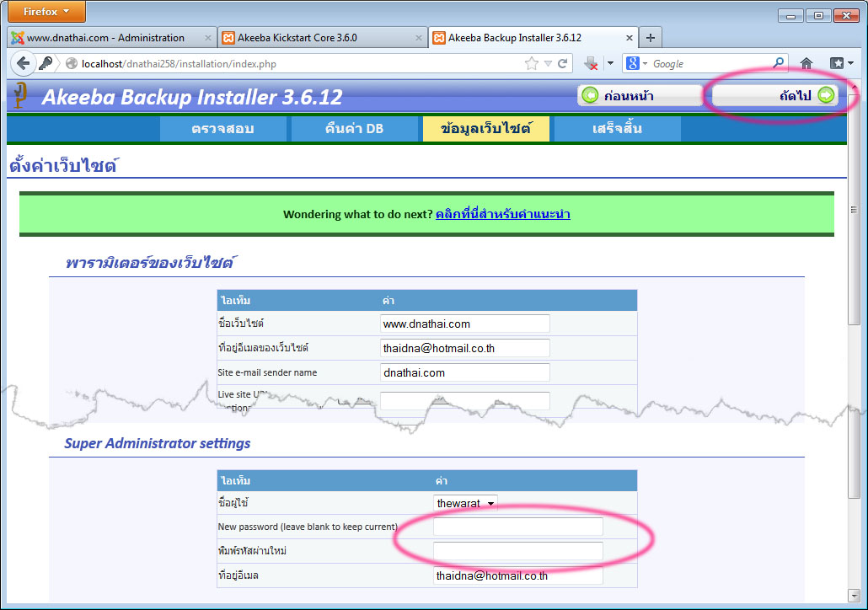This screenshot has height=610, width=868.
Task: Open the Firefox home page icon
Action: 806,63
